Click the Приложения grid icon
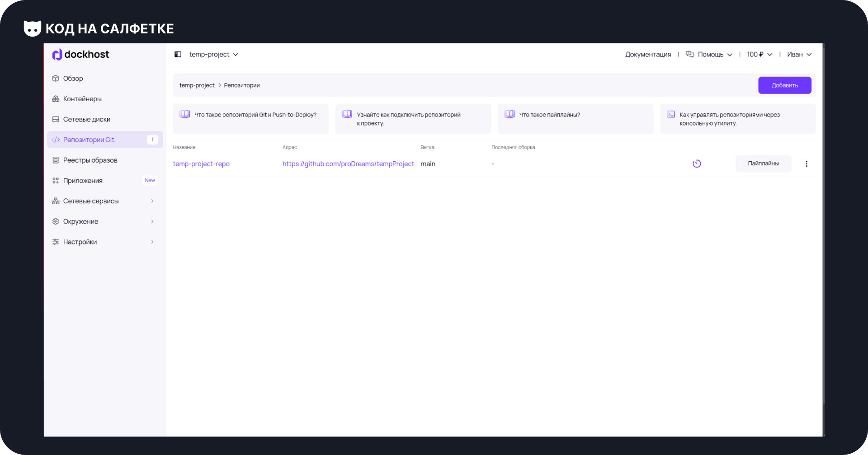 pos(56,181)
